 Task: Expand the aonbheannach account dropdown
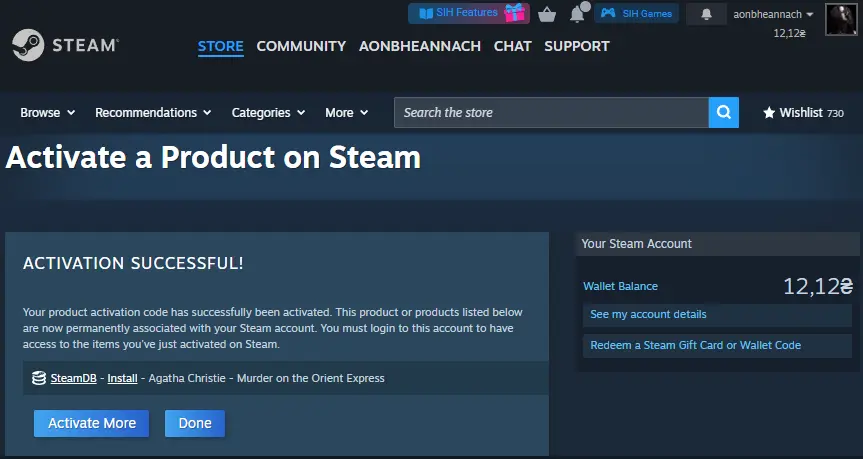click(773, 14)
